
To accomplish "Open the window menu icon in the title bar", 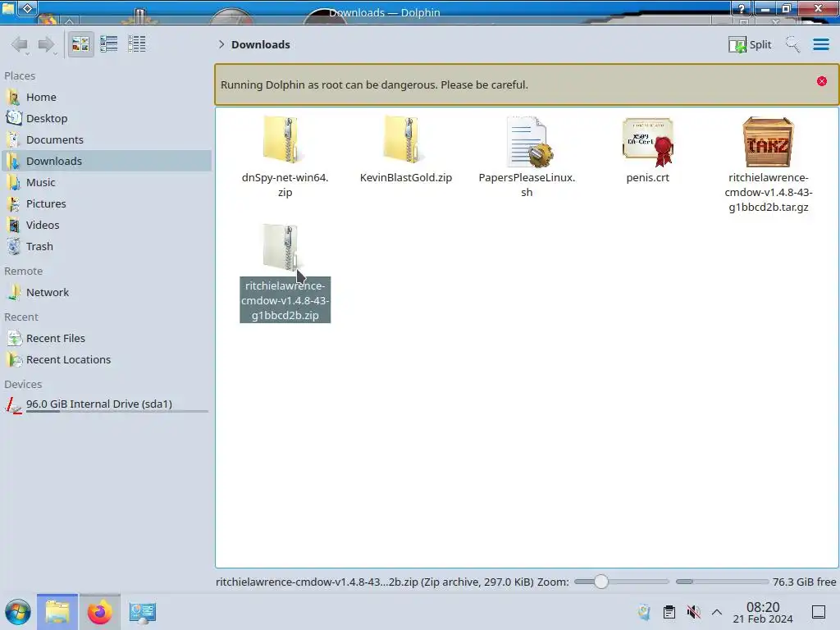I will click(8, 8).
